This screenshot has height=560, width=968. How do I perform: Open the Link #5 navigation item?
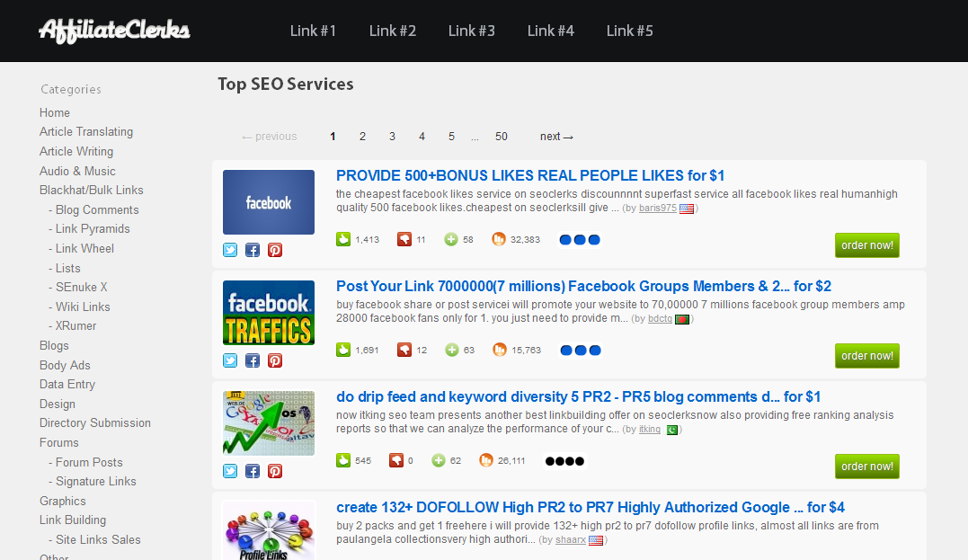(629, 30)
